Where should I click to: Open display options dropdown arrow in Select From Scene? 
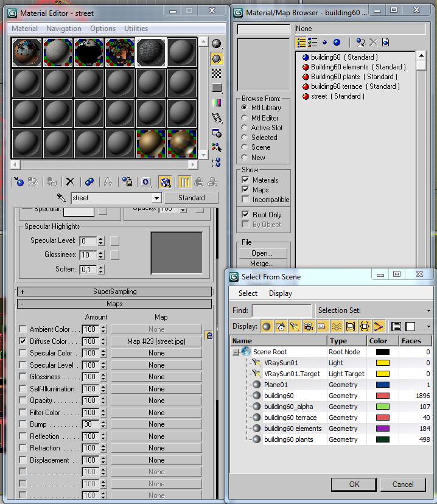coord(428,327)
